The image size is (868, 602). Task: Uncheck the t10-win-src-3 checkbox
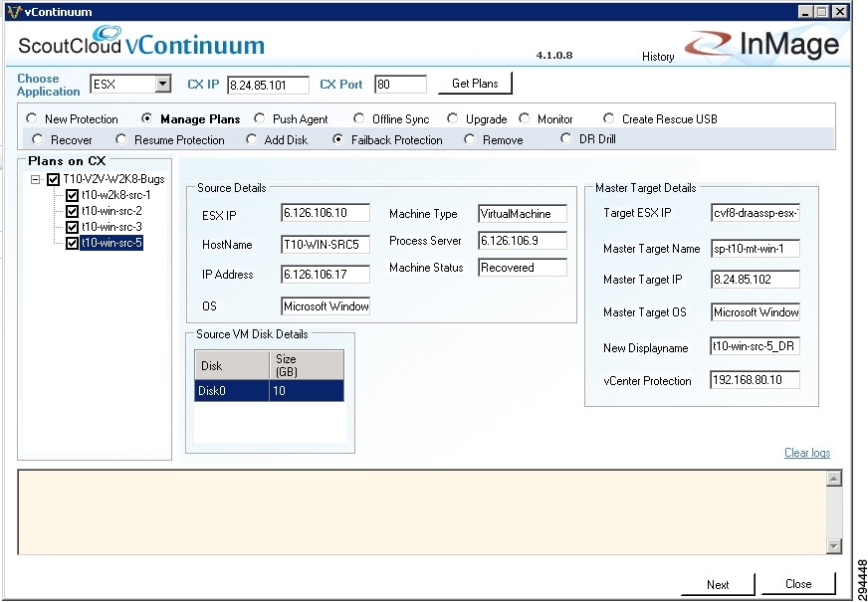coord(72,228)
